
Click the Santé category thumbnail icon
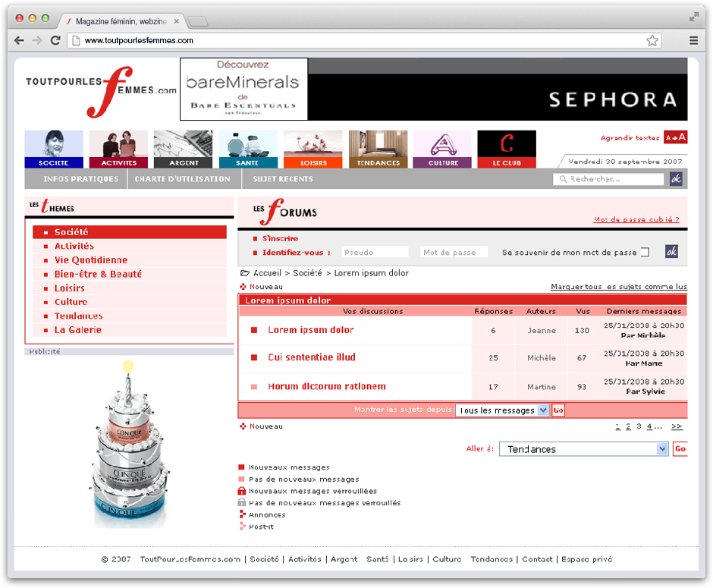point(248,149)
